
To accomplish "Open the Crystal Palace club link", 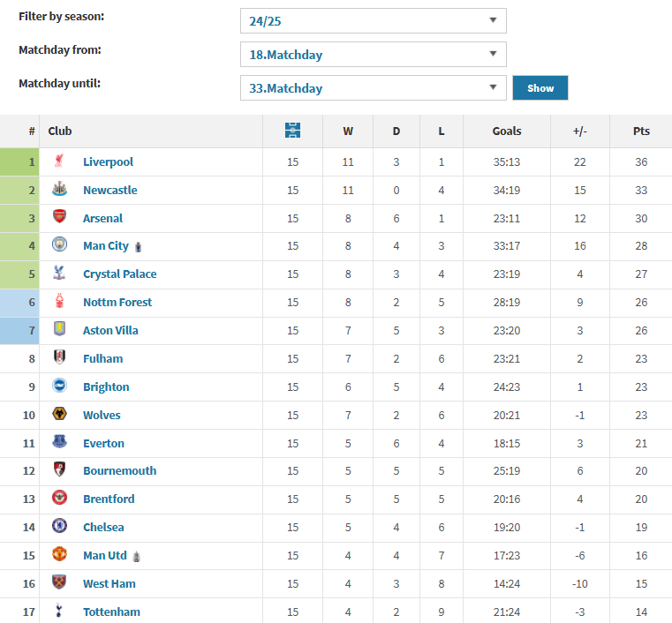I will click(119, 274).
